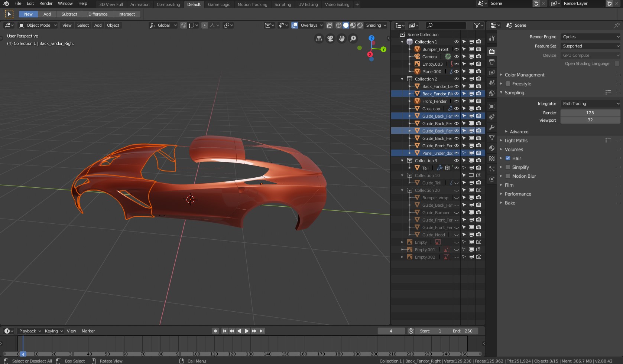
Task: Open the Feature Set dropdown
Action: click(590, 46)
